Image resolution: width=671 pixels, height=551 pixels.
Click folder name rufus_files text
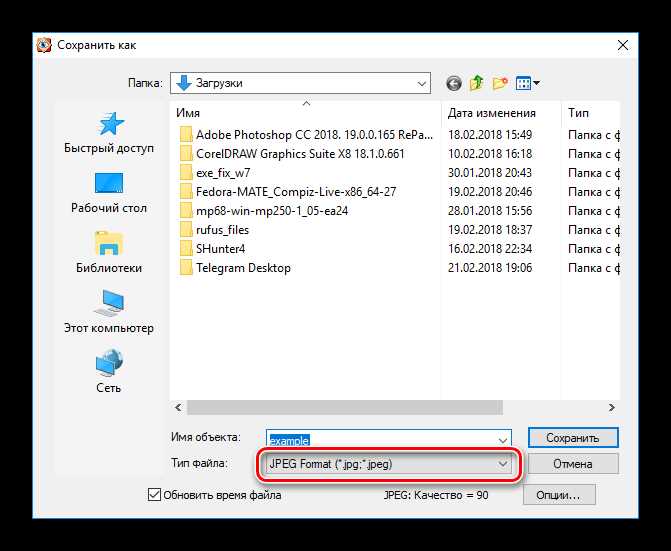point(223,230)
